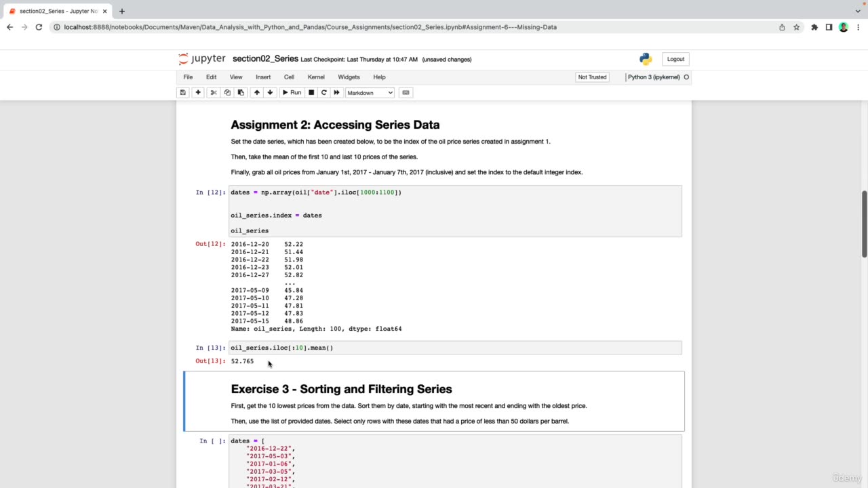Image resolution: width=868 pixels, height=488 pixels.
Task: Toggle the browser side panel icon
Action: [x=829, y=27]
